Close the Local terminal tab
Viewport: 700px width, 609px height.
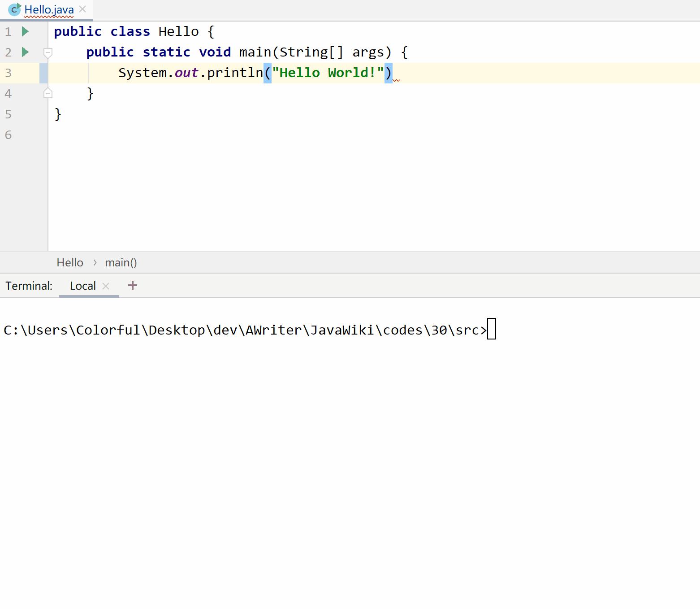click(x=106, y=286)
